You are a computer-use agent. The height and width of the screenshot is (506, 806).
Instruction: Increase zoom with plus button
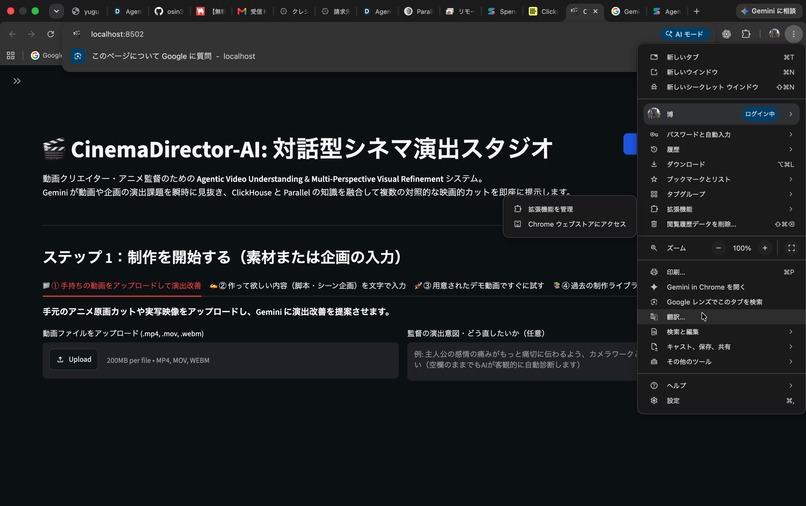click(765, 248)
